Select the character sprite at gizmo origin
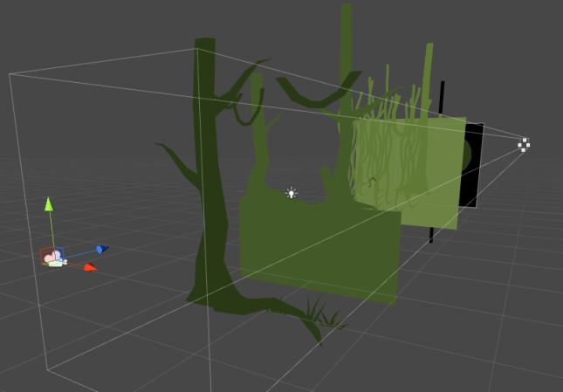This screenshot has height=392, width=563. (x=54, y=258)
